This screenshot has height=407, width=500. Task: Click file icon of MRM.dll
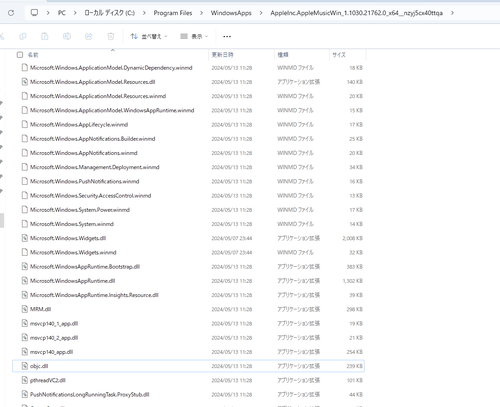[25, 309]
